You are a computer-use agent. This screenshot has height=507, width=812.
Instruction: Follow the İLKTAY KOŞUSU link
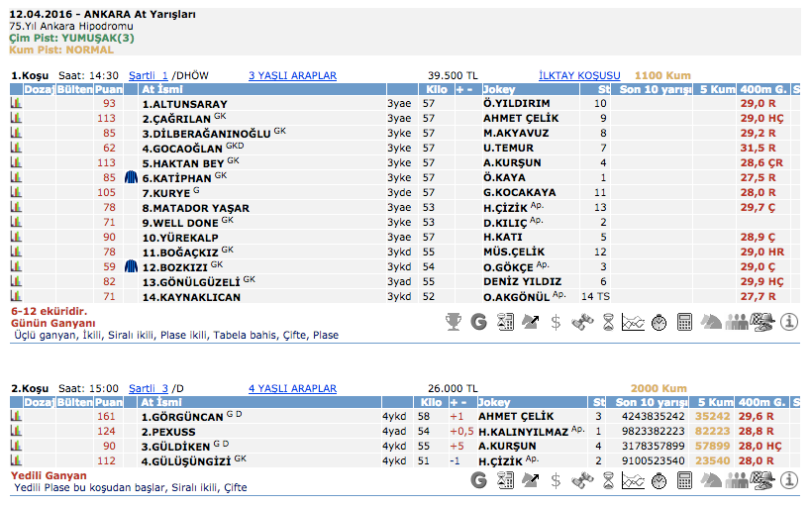point(579,75)
